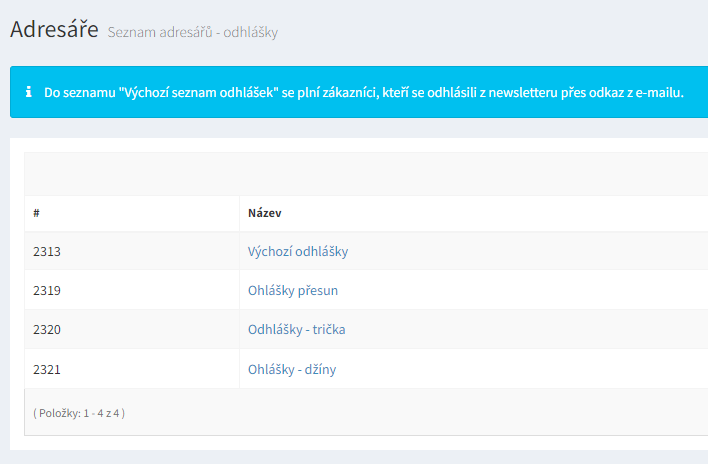The width and height of the screenshot is (708, 464).
Task: Open the Ohlášky přesun list link
Action: click(x=293, y=291)
